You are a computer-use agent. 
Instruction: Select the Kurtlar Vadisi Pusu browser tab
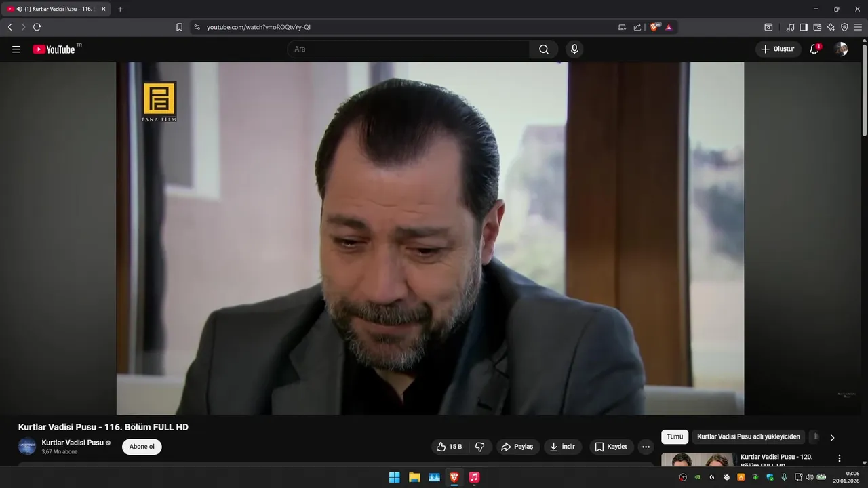56,9
